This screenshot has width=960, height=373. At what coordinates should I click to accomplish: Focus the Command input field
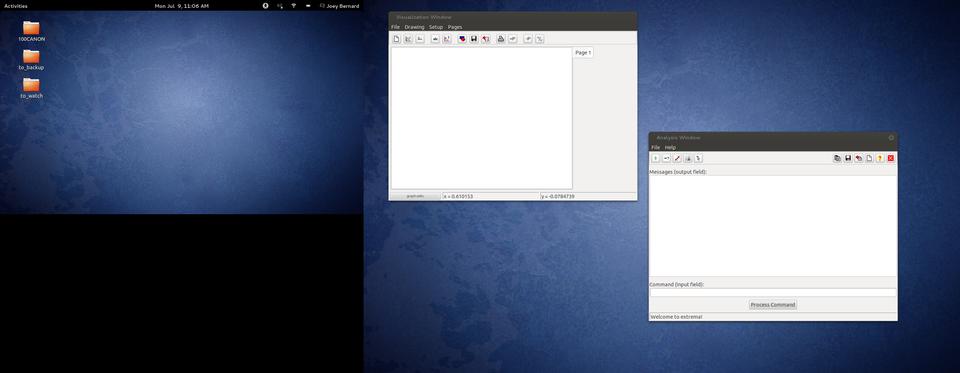point(773,293)
